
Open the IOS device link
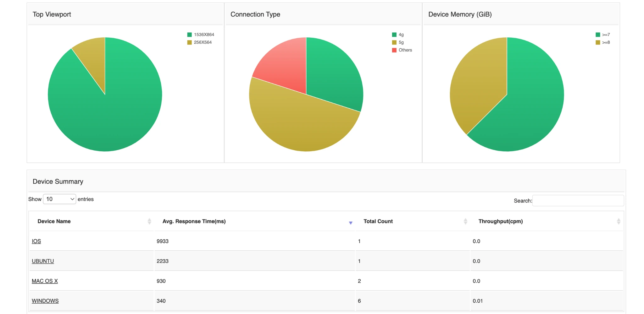tap(36, 241)
